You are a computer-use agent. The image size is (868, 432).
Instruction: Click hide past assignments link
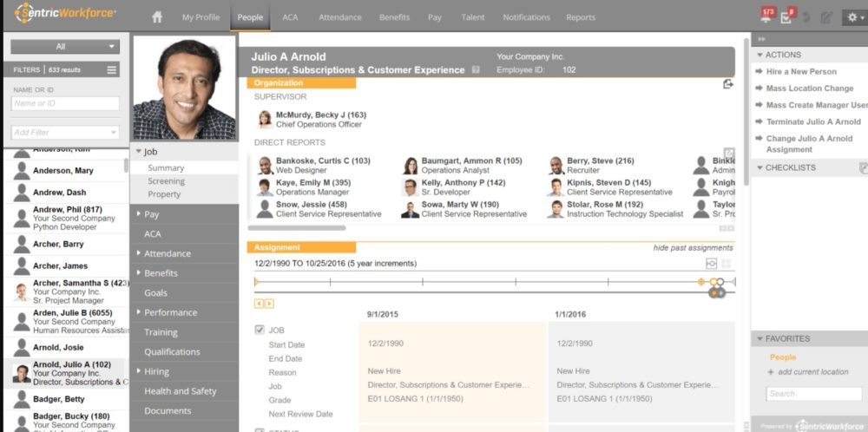[693, 247]
